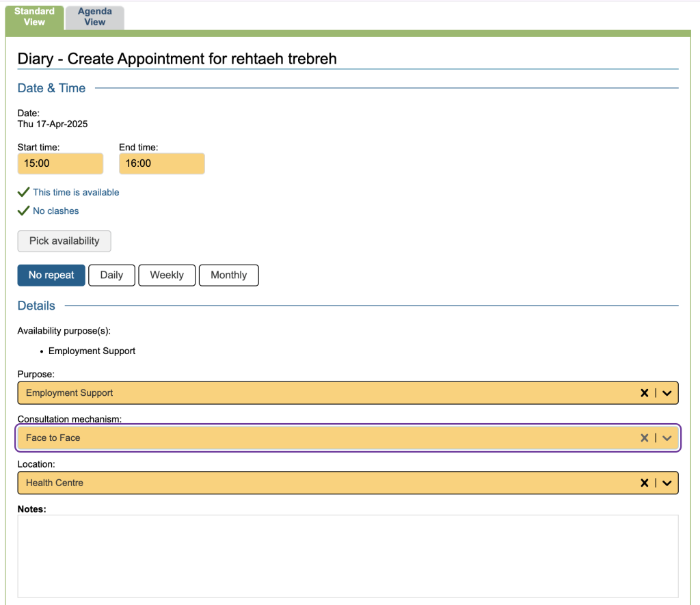The image size is (700, 605).
Task: Click the Start time field
Action: click(60, 164)
